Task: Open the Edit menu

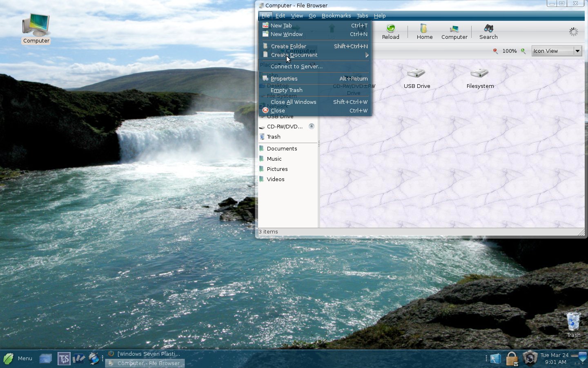Action: [x=280, y=16]
